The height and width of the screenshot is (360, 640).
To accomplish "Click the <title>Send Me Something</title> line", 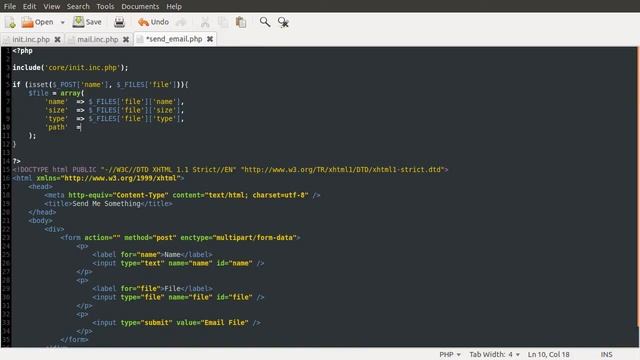I will [x=108, y=204].
